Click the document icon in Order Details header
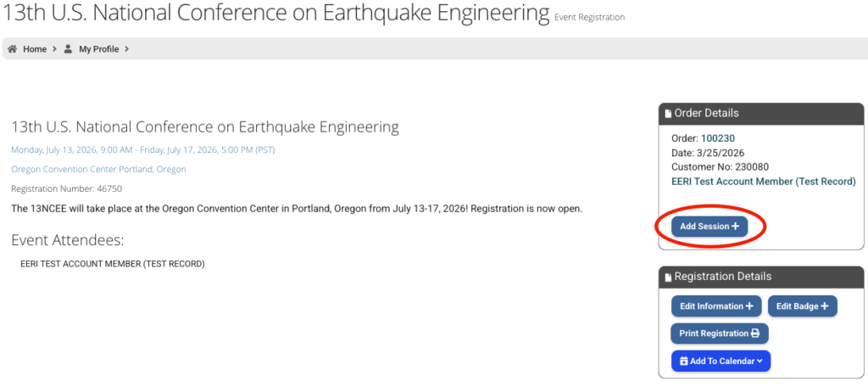The width and height of the screenshot is (868, 387). [668, 114]
